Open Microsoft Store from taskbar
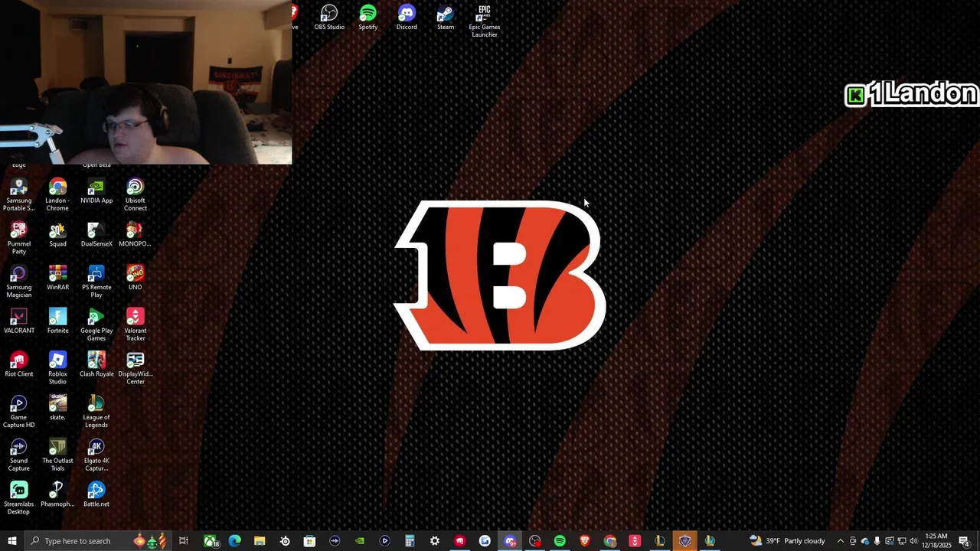980x551 pixels. click(x=309, y=541)
